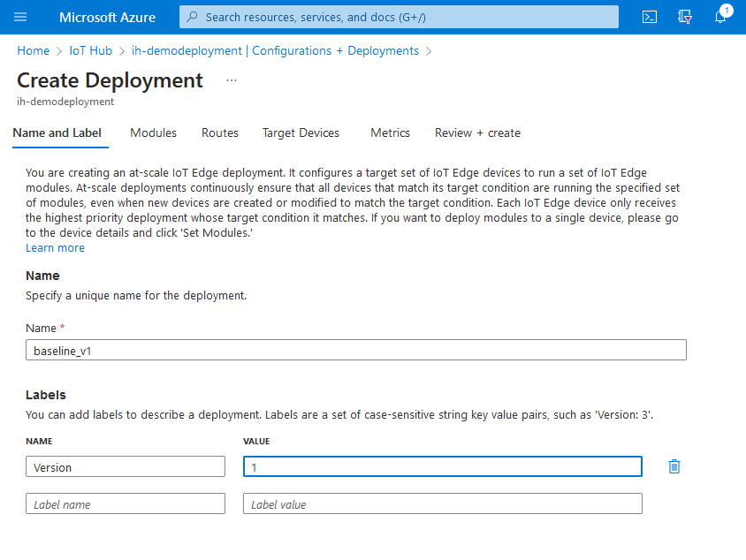Screen dimensions: 746x560
Task: Delete the Version label row
Action: [674, 466]
